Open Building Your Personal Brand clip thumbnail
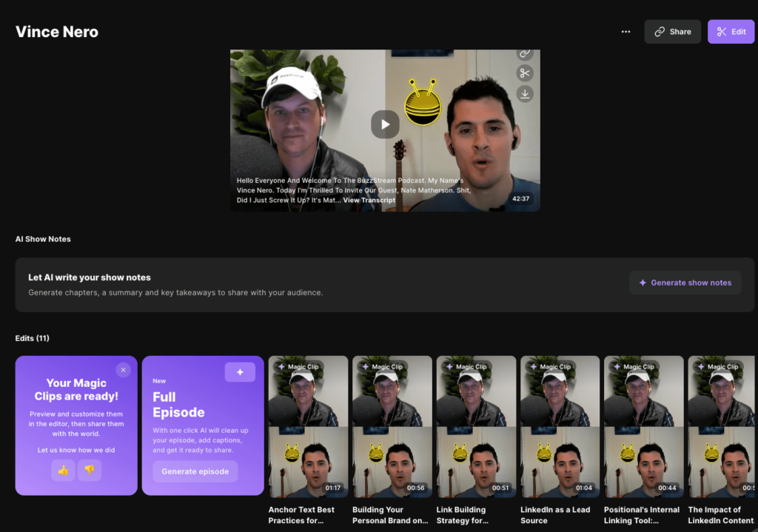The height and width of the screenshot is (532, 758). coord(392,427)
